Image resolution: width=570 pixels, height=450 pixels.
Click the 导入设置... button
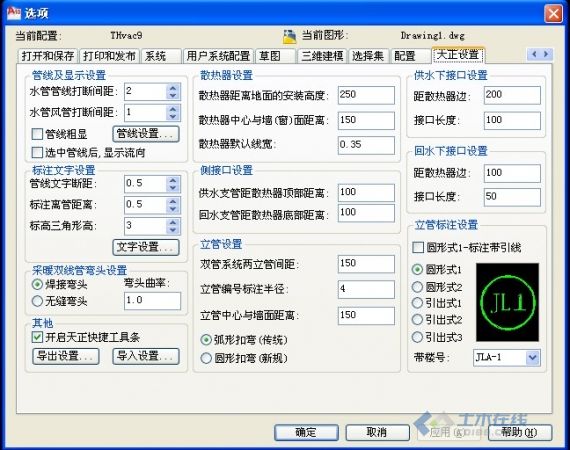[146, 356]
